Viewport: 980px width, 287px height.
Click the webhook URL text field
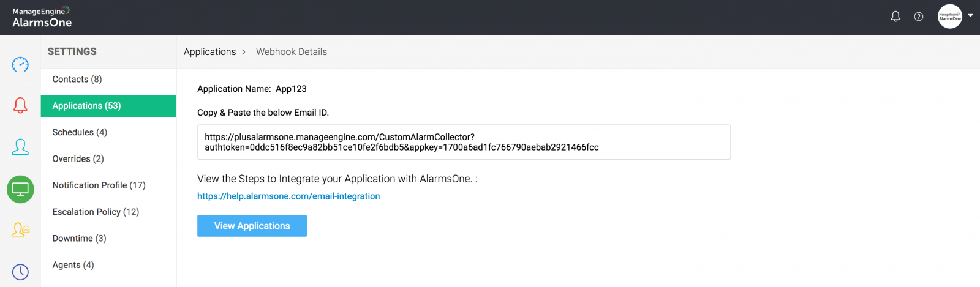(464, 142)
